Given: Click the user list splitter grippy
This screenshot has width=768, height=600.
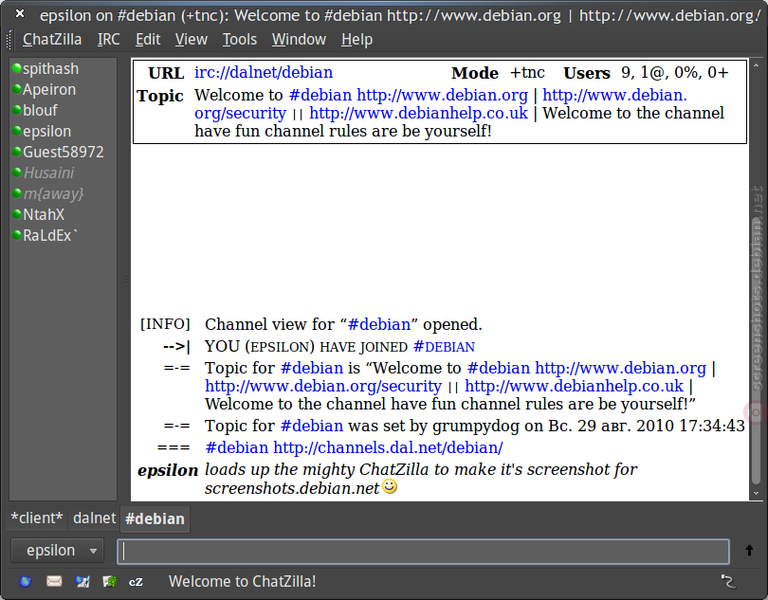Looking at the screenshot, I should pyautogui.click(x=126, y=279).
